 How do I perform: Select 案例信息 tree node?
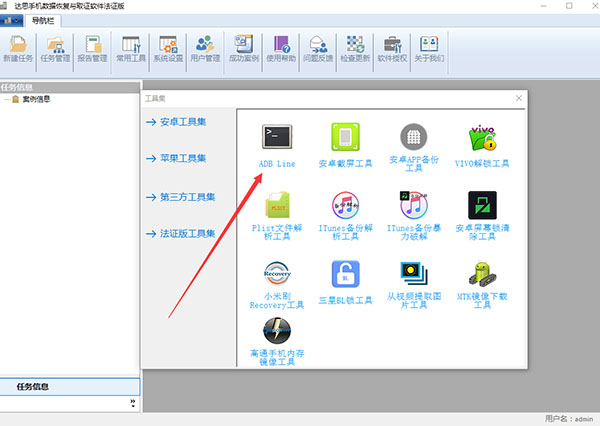[36, 99]
